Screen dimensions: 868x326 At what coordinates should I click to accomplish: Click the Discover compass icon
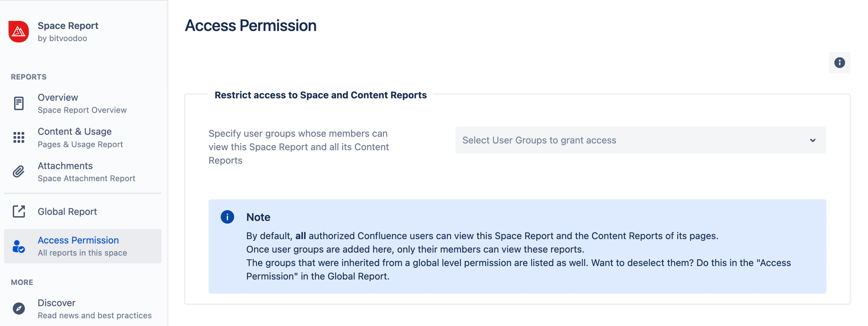19,308
